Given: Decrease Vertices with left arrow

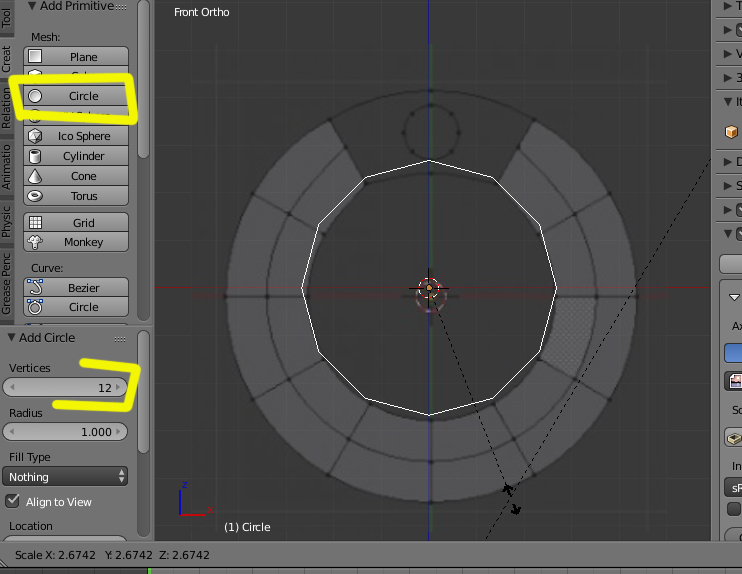Looking at the screenshot, I should click(12, 388).
